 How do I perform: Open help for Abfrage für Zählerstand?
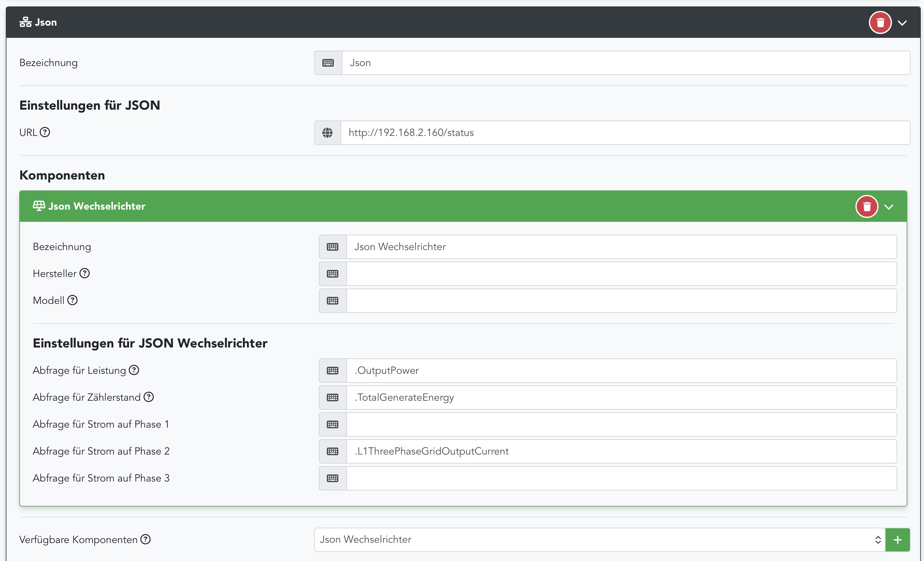click(149, 397)
